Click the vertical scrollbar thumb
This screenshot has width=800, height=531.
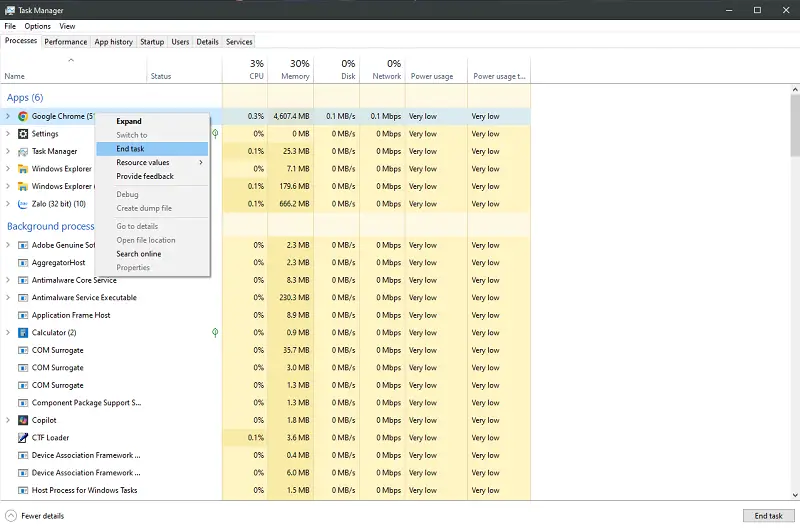pyautogui.click(x=795, y=125)
